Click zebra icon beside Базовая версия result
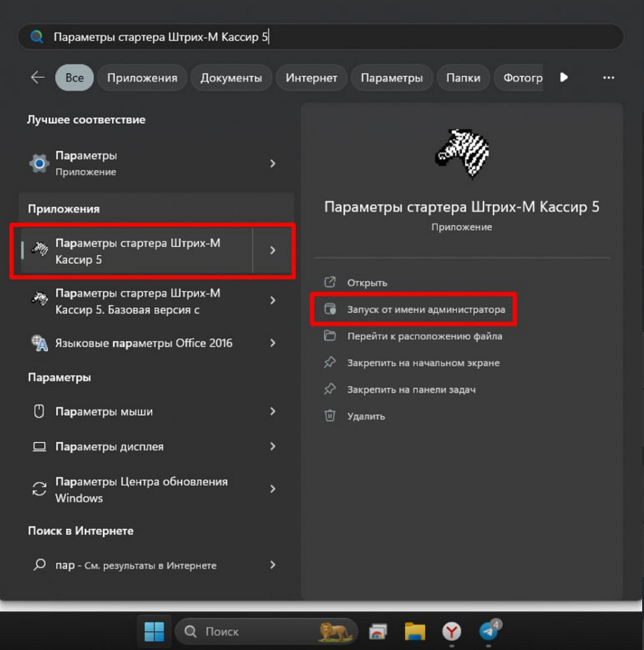 tap(40, 299)
